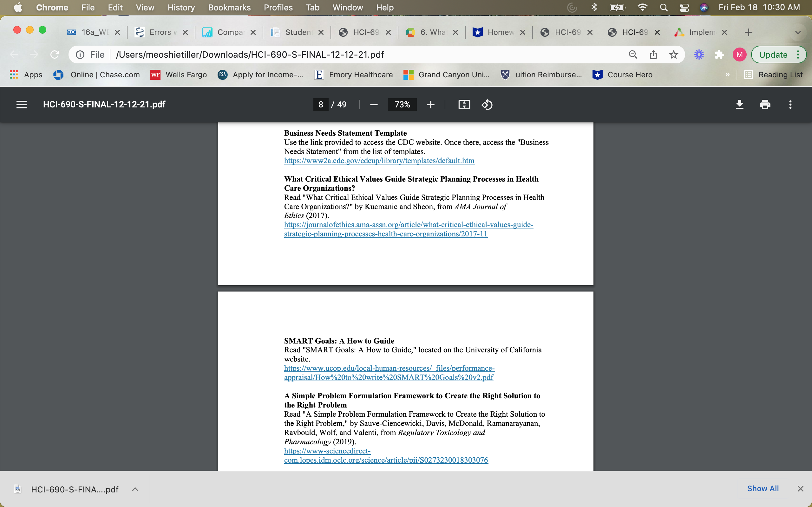Click the page number input field
This screenshot has width=812, height=507.
click(x=320, y=104)
